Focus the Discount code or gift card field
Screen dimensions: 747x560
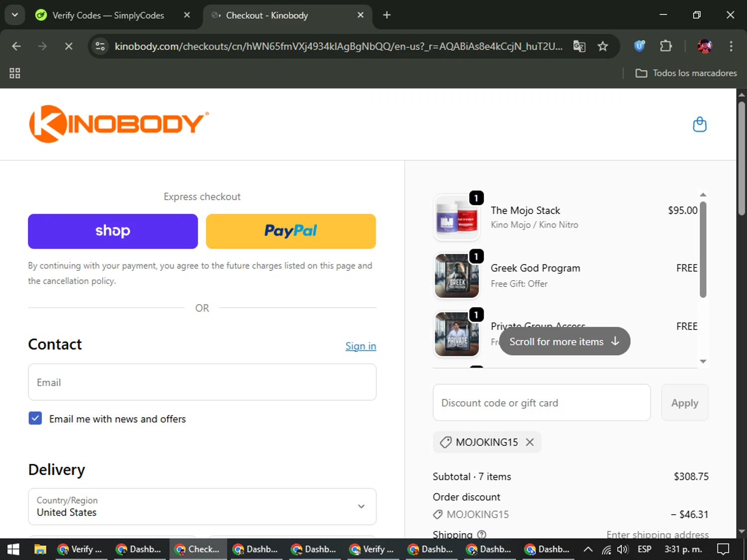pyautogui.click(x=541, y=403)
